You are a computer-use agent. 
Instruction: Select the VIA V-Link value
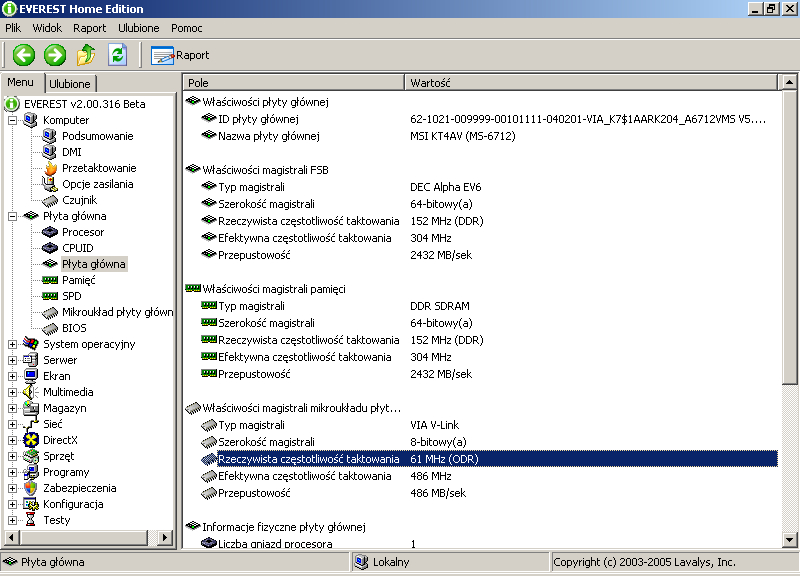point(435,425)
